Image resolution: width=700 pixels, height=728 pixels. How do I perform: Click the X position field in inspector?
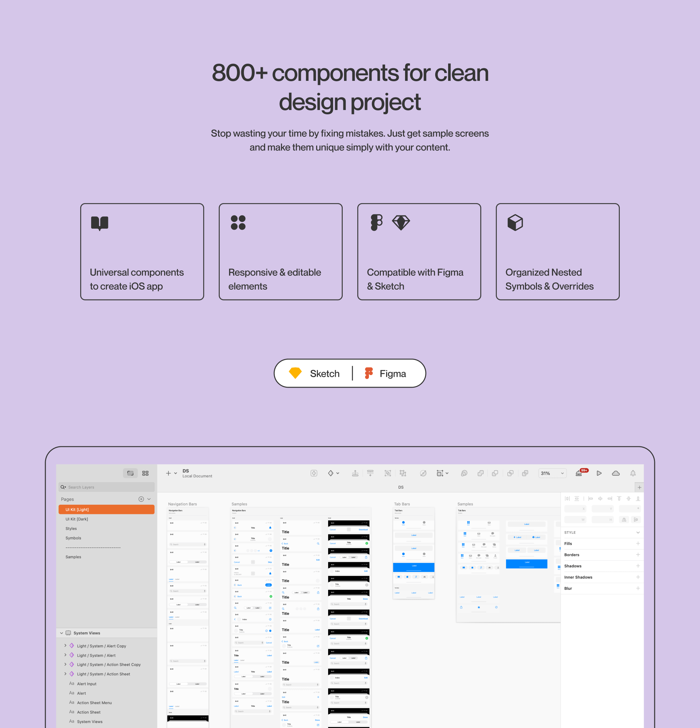(575, 509)
